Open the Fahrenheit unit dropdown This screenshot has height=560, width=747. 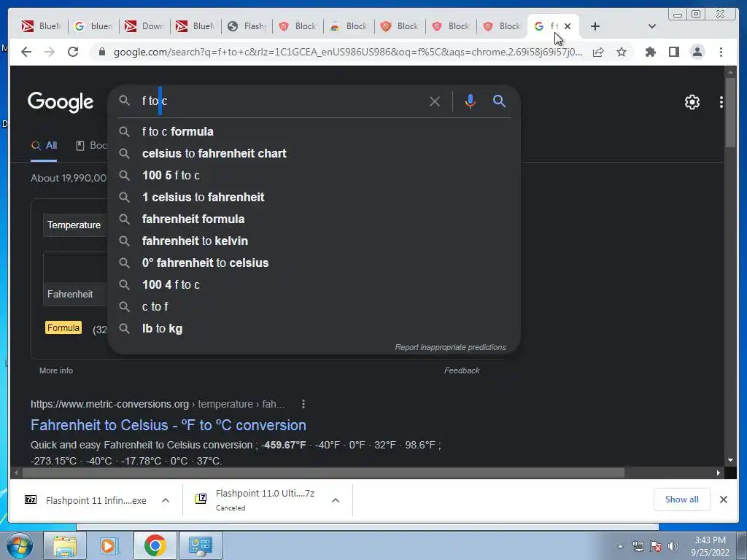pos(75,295)
